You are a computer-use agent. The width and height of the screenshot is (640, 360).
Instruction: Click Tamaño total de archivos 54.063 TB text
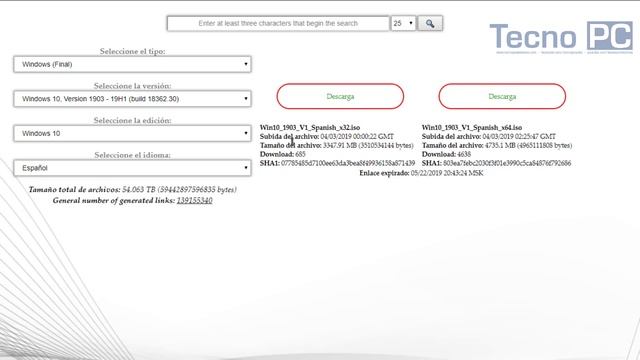132,189
